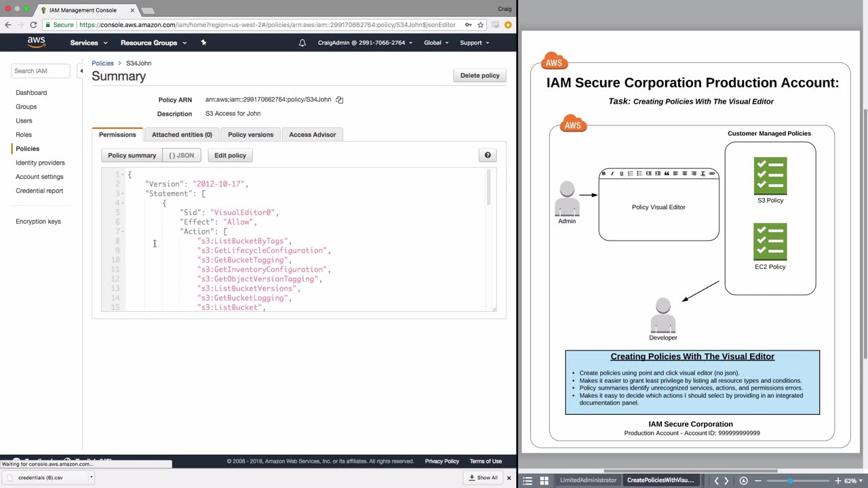
Task: Open the Access Advisor tab
Action: (313, 134)
